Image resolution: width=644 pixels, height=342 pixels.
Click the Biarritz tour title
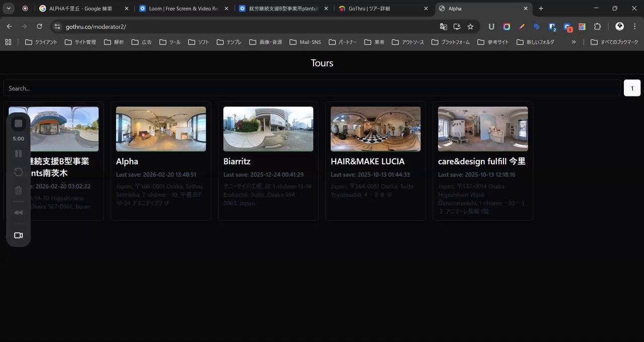[237, 161]
